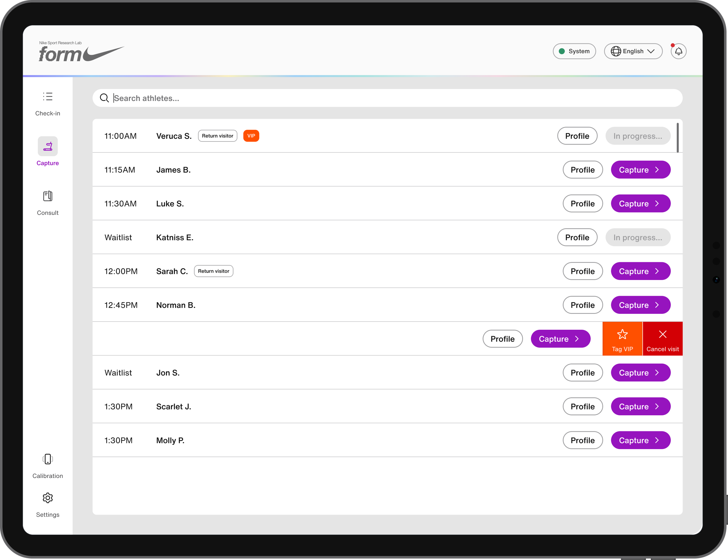This screenshot has width=728, height=560.
Task: Click the 12:00PM time slot
Action: coord(121,271)
